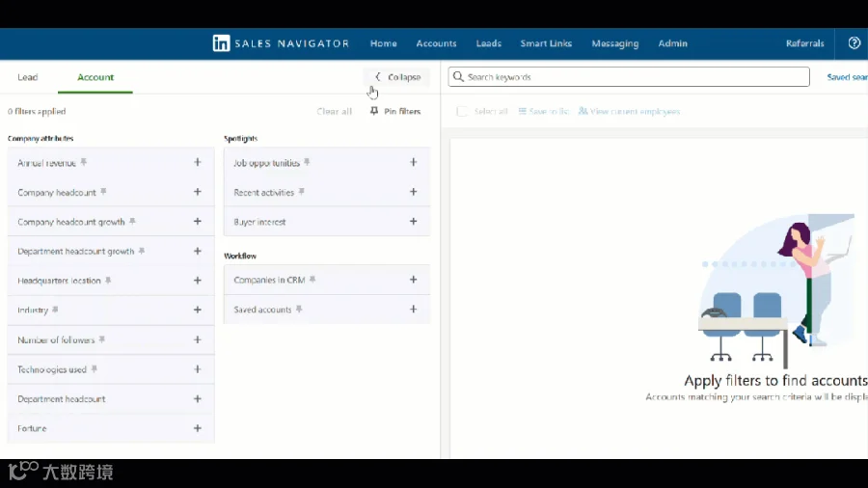Pin the Department headcount growth filter
The image size is (868, 488).
142,251
